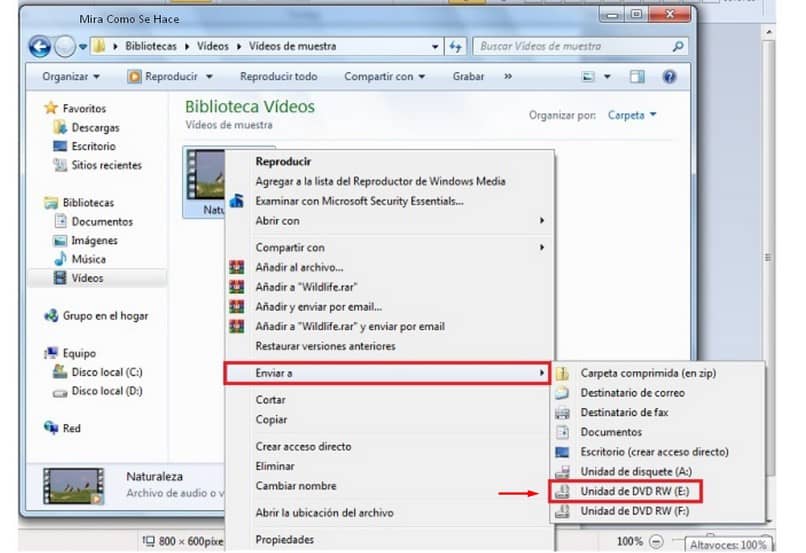Send to Unidad de DVD RW (F:)
806x553 pixels.
(x=657, y=511)
